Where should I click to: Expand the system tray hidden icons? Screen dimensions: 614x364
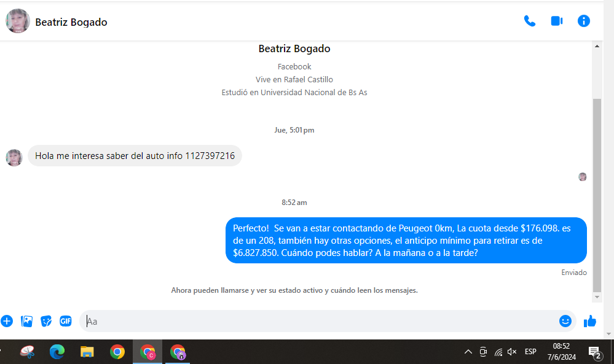coord(468,352)
